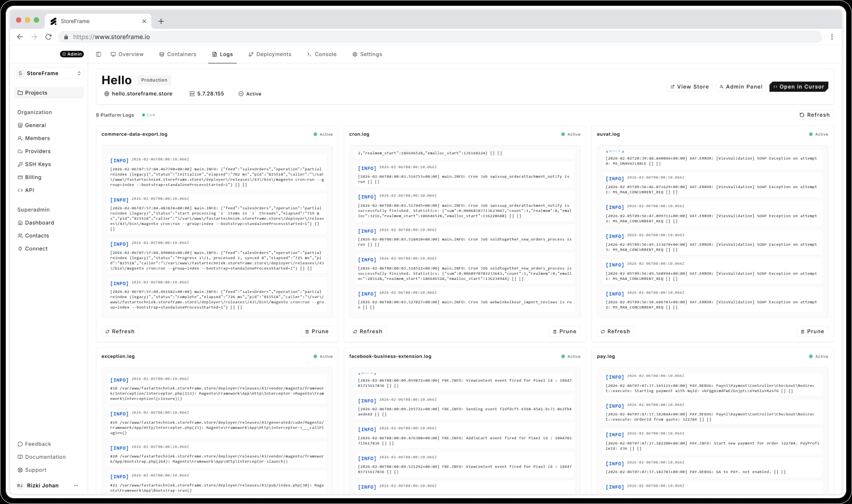The image size is (852, 504).
Task: Prune the cron.log file
Action: coord(564,331)
